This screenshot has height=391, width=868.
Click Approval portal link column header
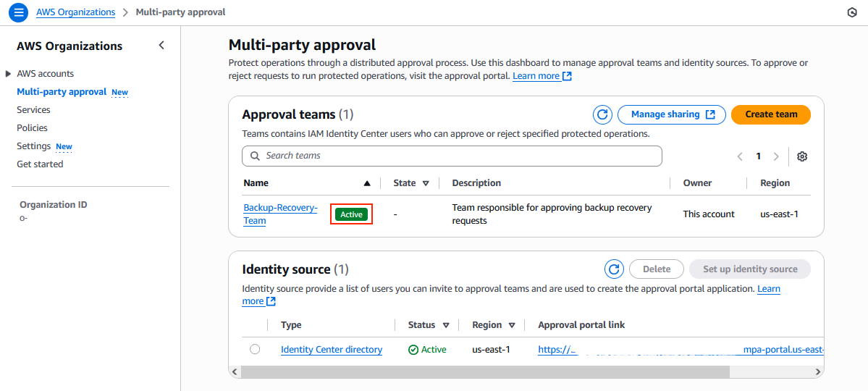point(581,325)
